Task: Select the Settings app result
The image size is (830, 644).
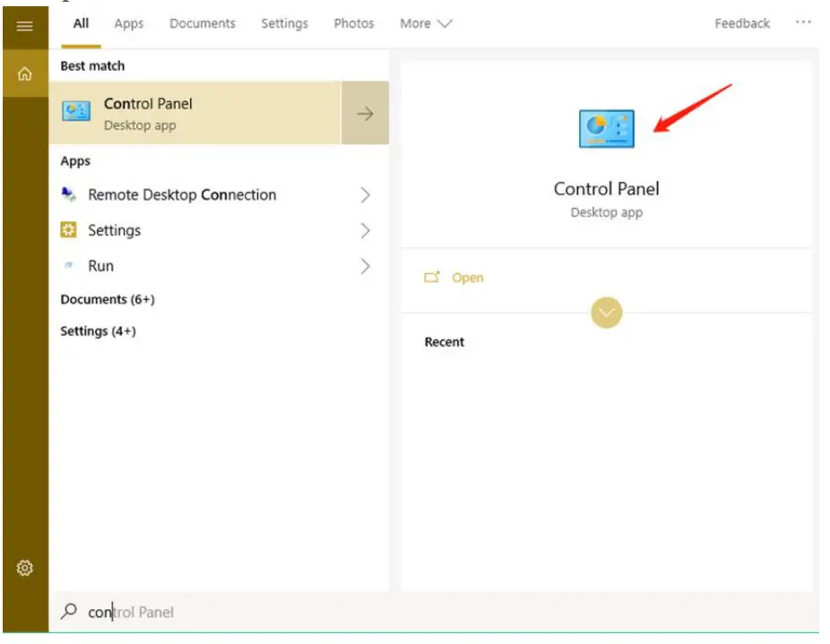Action: pyautogui.click(x=219, y=230)
